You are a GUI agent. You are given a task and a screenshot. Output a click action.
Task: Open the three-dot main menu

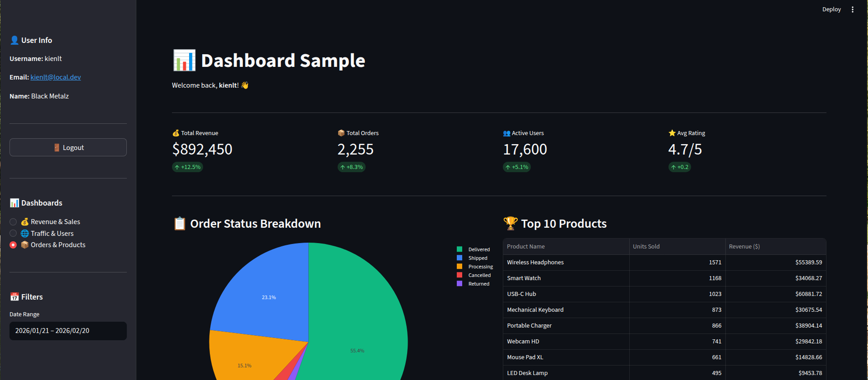pyautogui.click(x=852, y=9)
